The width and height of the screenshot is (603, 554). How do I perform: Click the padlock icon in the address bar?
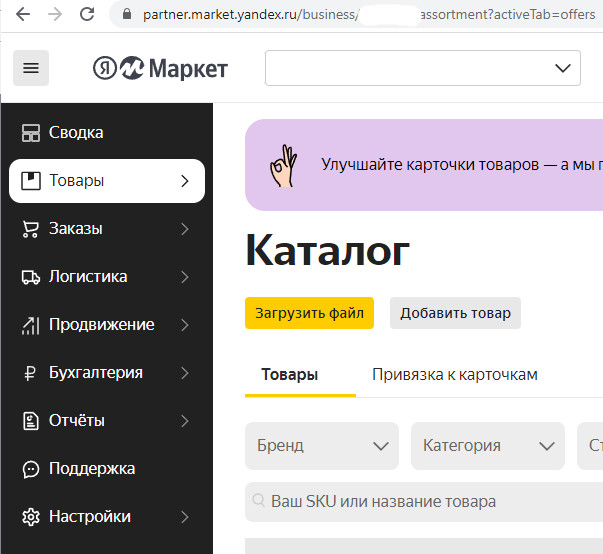pyautogui.click(x=127, y=15)
